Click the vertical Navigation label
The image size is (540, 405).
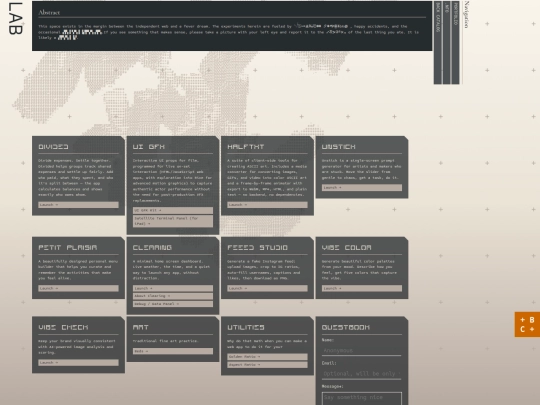pos(467,15)
